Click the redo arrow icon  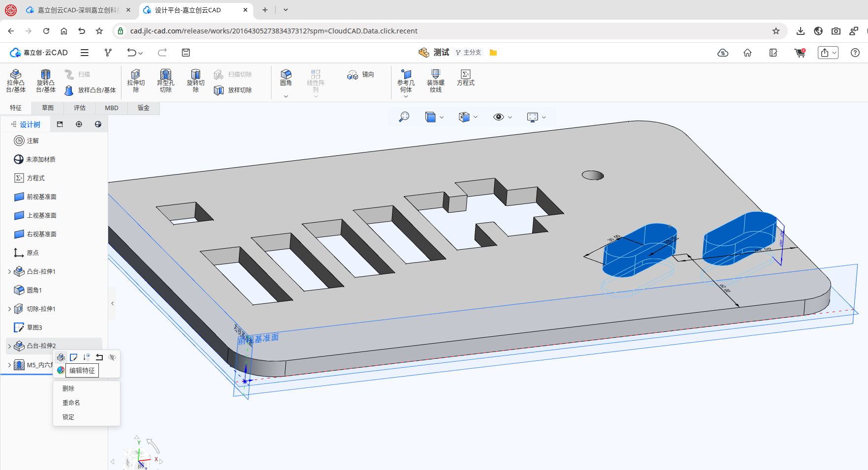coord(162,53)
